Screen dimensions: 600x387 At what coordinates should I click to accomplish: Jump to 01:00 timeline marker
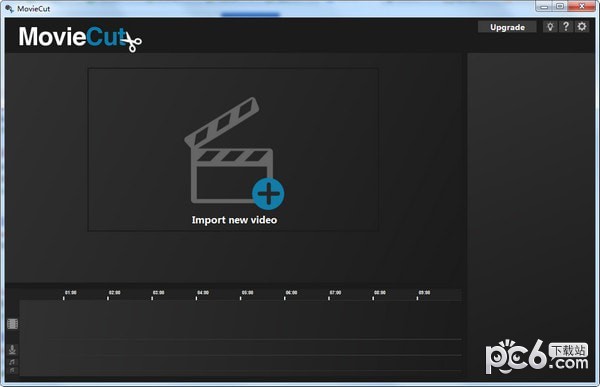tap(70, 292)
